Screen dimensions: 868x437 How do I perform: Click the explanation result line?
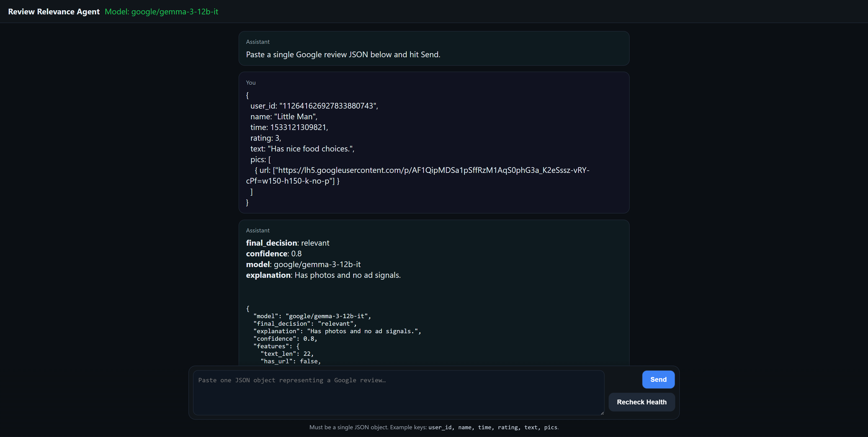323,275
